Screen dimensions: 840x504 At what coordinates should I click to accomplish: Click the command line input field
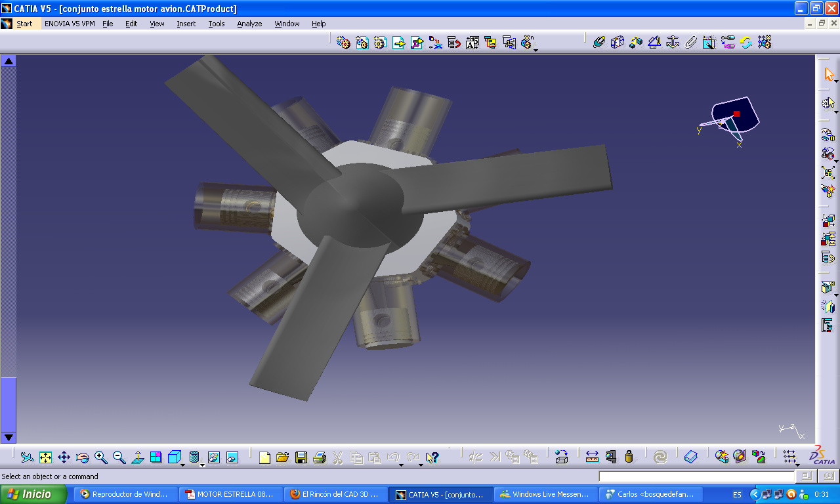coord(696,476)
